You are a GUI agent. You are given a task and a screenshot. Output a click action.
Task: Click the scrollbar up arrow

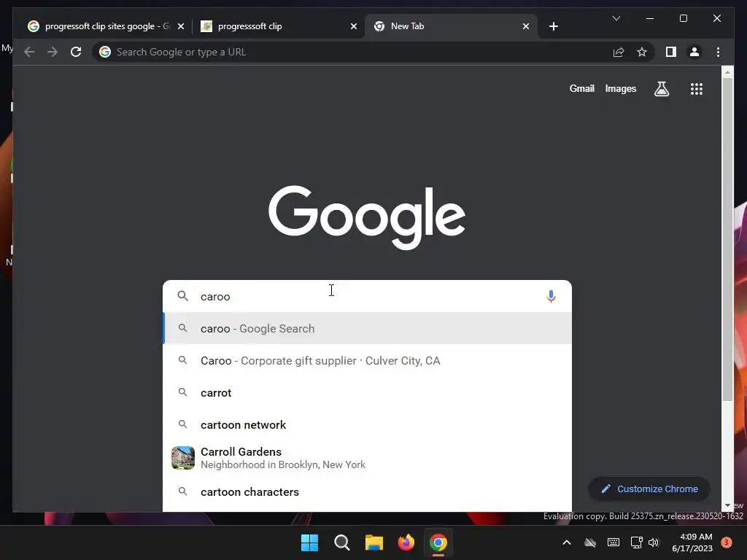point(727,72)
